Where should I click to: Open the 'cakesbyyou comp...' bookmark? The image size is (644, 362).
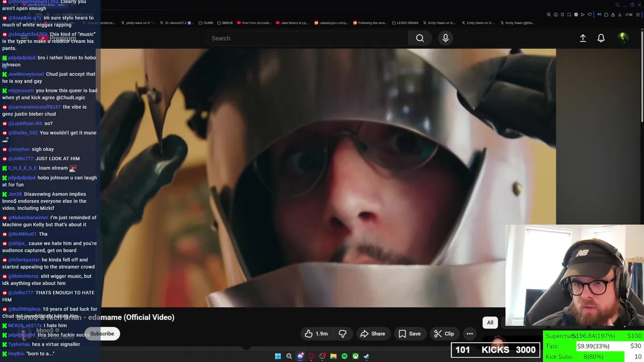(331, 23)
